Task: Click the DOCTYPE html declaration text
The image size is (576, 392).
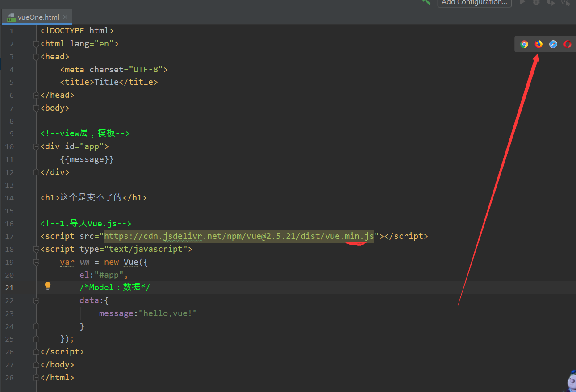Action: (x=77, y=31)
